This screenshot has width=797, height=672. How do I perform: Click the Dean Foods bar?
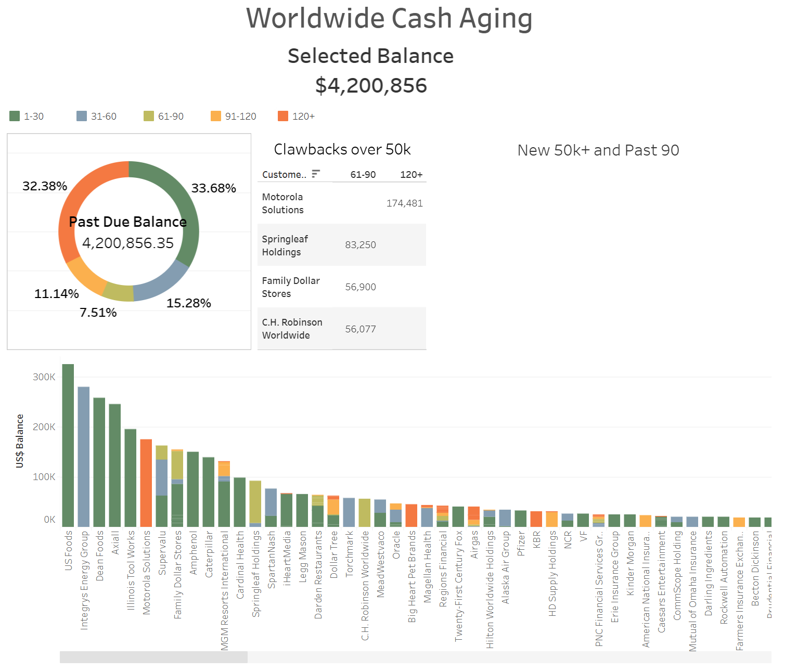(x=99, y=462)
